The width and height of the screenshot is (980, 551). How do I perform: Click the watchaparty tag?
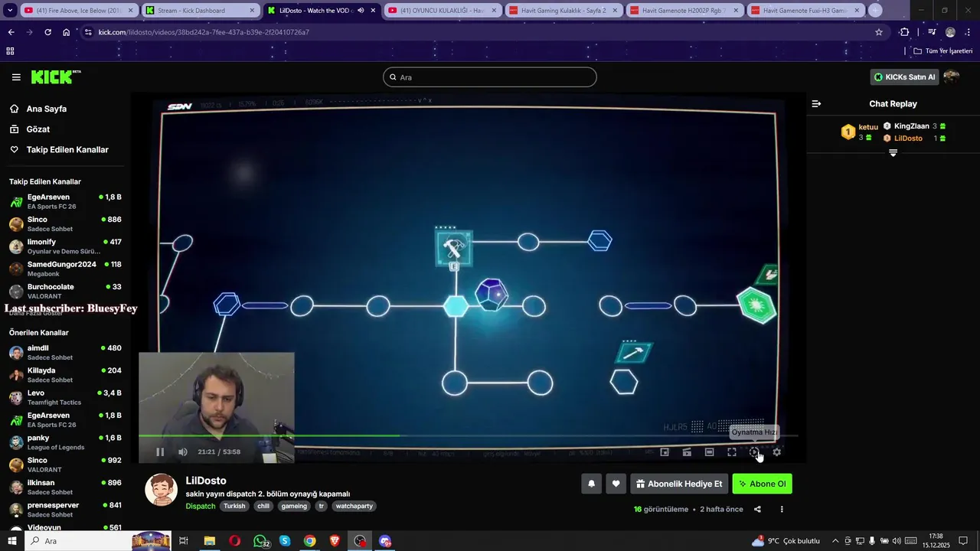(x=354, y=506)
